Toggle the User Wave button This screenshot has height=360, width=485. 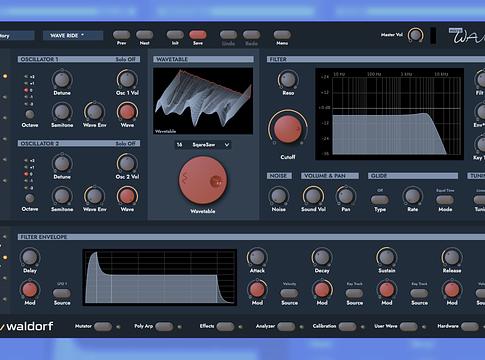409,326
